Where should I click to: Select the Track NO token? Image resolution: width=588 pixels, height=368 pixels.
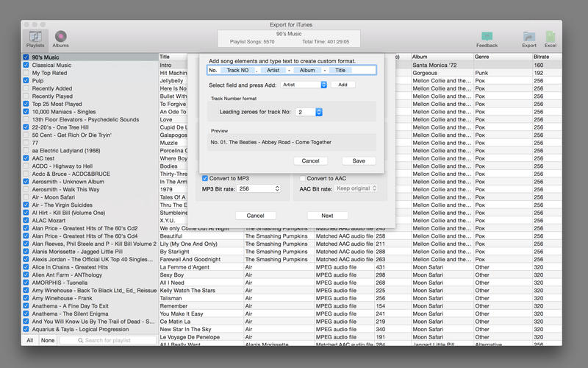(x=237, y=70)
